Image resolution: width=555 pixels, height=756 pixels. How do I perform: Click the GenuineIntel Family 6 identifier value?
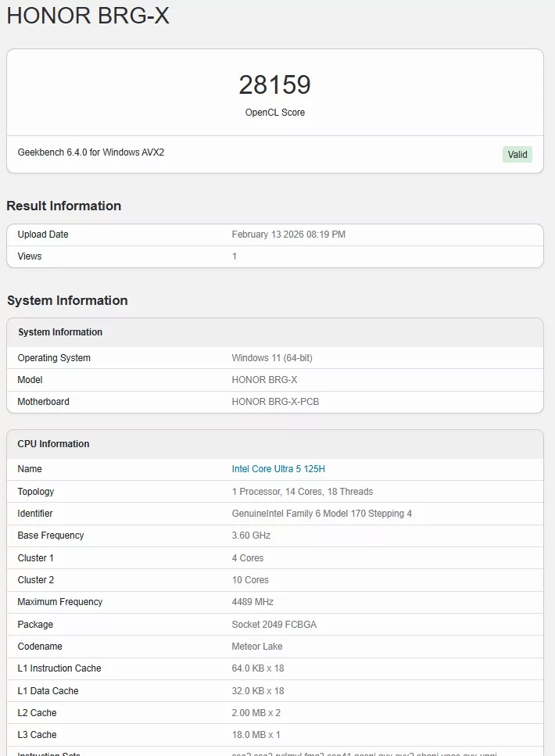(321, 514)
